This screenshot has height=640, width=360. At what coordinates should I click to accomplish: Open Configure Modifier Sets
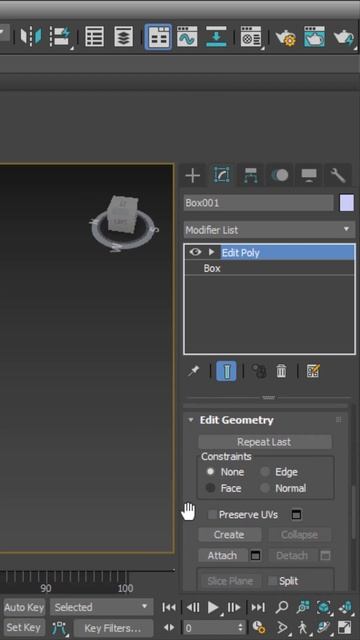[313, 371]
